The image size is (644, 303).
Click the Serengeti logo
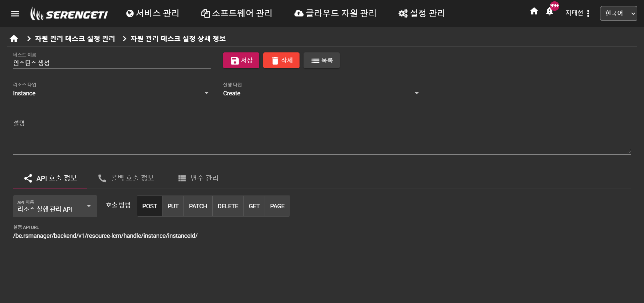[69, 14]
